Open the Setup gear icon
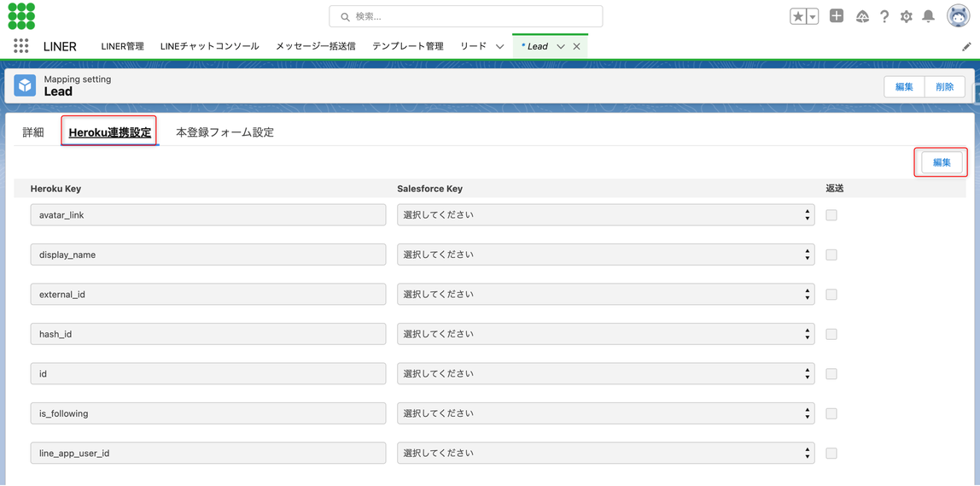Image resolution: width=980 pixels, height=486 pixels. (x=907, y=17)
